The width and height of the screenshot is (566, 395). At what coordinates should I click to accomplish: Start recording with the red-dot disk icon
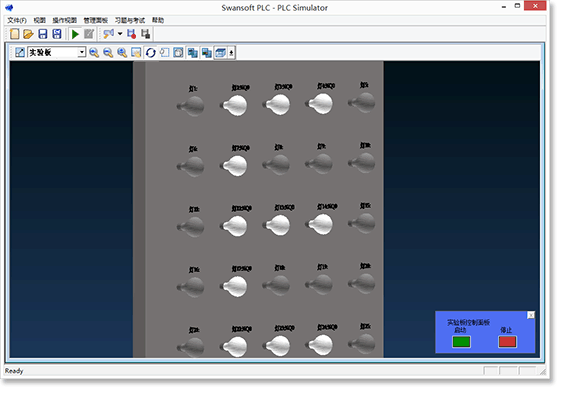coord(131,34)
